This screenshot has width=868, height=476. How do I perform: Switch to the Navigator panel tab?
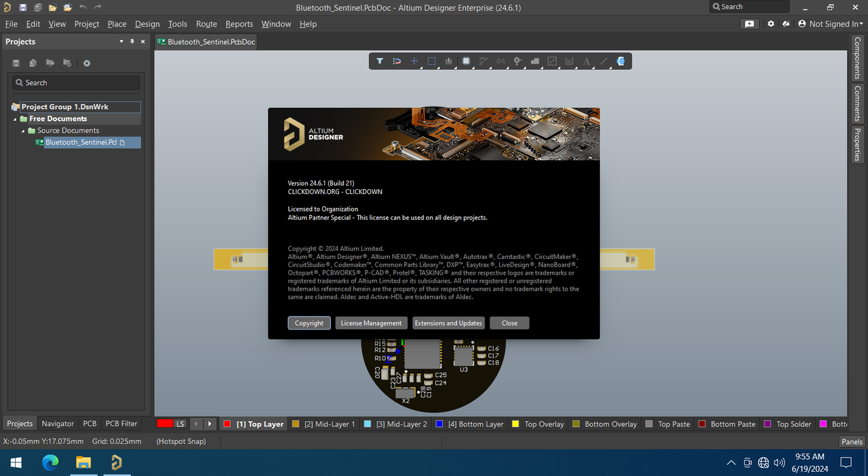click(58, 424)
